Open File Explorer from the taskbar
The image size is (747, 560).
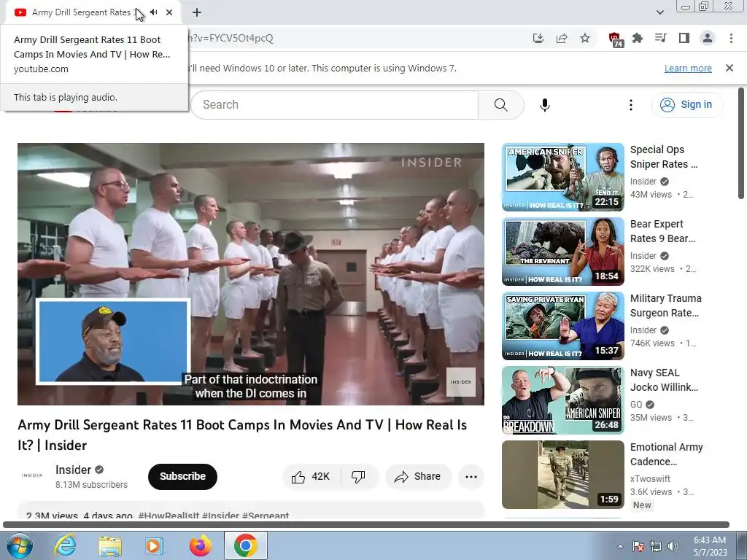pyautogui.click(x=109, y=545)
